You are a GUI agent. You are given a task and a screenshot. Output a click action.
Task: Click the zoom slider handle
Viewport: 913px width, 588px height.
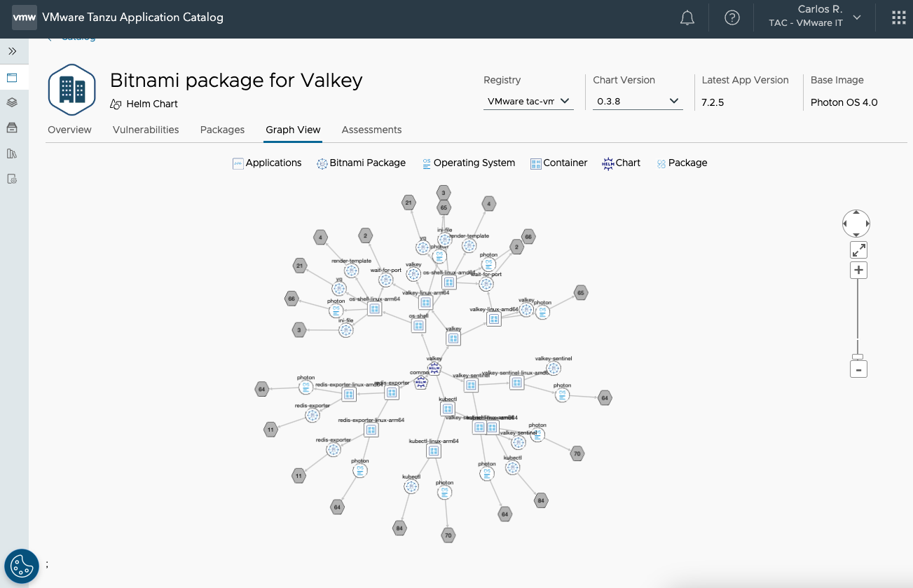tap(858, 357)
